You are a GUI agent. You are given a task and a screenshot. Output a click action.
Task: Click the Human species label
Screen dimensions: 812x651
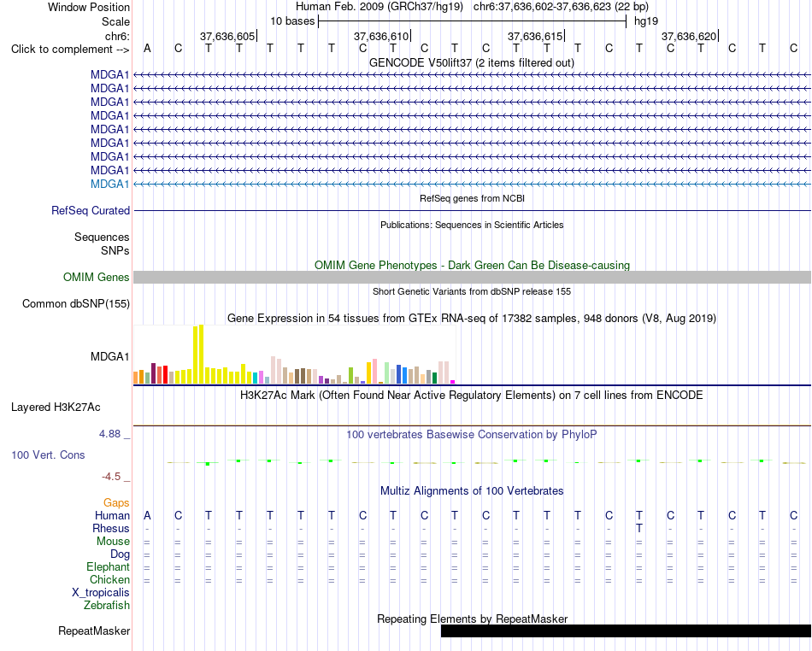112,515
